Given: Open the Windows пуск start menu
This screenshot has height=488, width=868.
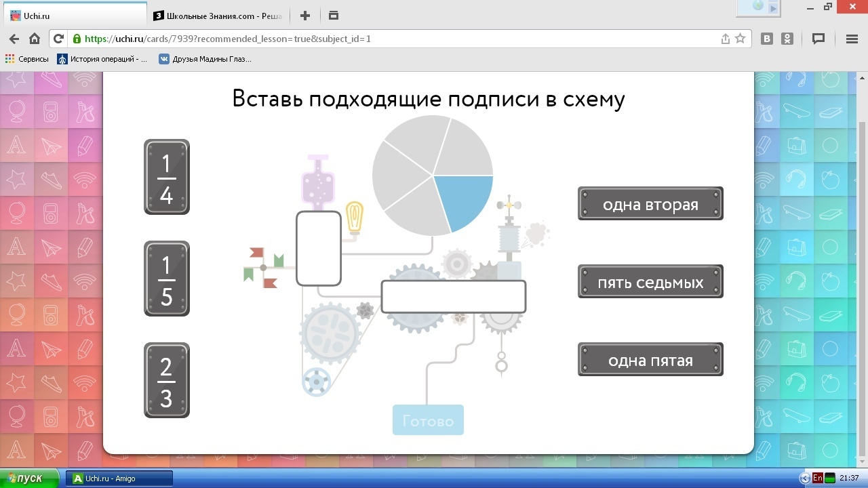Looking at the screenshot, I should click(x=30, y=479).
